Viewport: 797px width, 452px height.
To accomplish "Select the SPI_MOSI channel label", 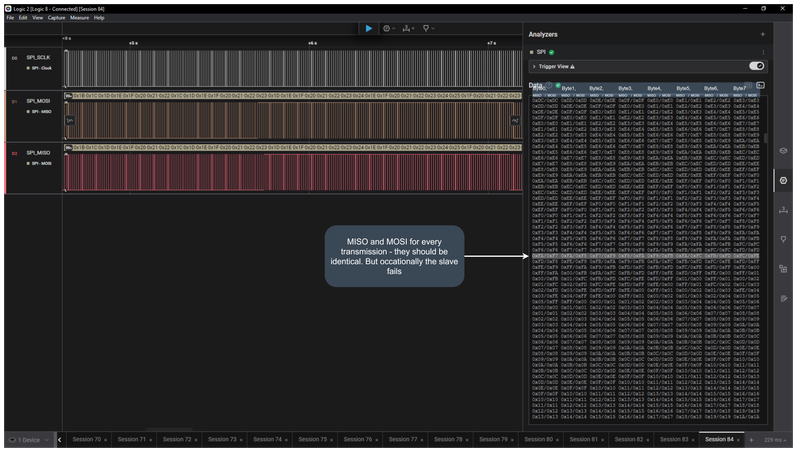I will point(38,101).
